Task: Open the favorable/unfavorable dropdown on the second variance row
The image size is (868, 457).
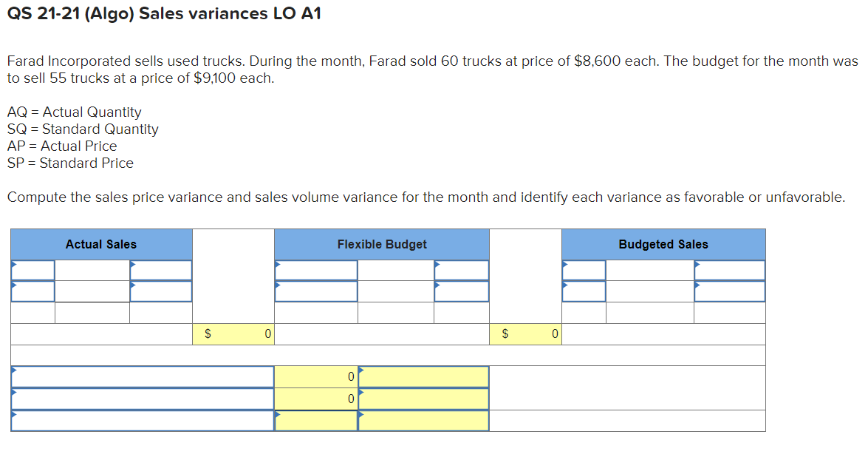Action: (x=423, y=398)
